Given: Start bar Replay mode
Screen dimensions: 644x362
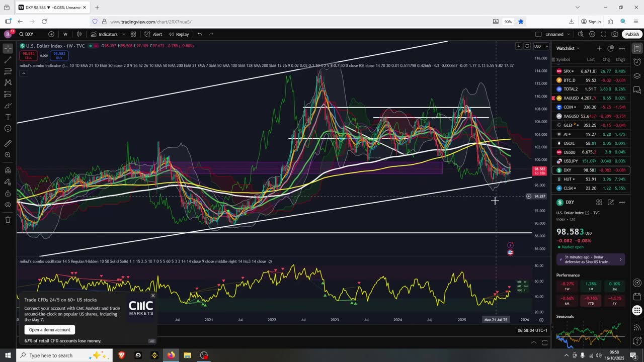Looking at the screenshot, I should tap(179, 34).
